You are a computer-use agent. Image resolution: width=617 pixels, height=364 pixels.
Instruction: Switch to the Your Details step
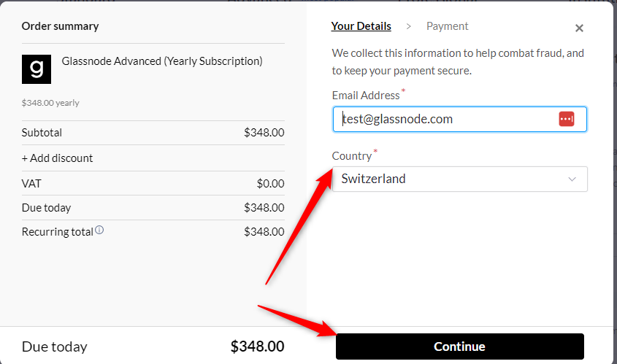pyautogui.click(x=361, y=26)
